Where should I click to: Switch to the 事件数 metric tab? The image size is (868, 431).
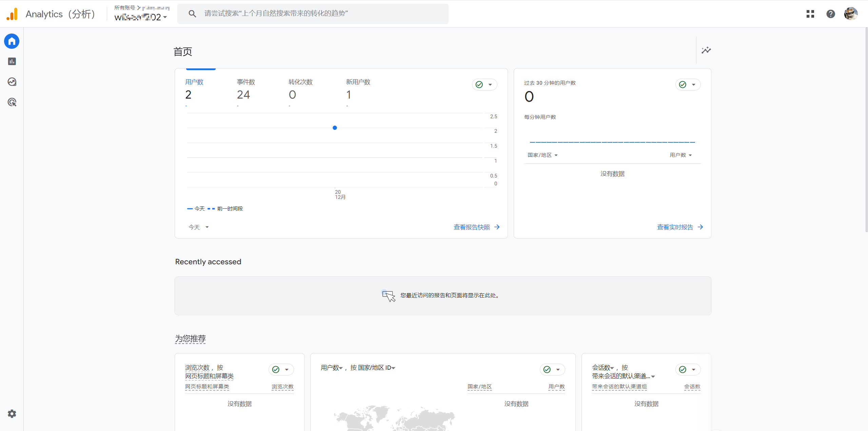[245, 89]
